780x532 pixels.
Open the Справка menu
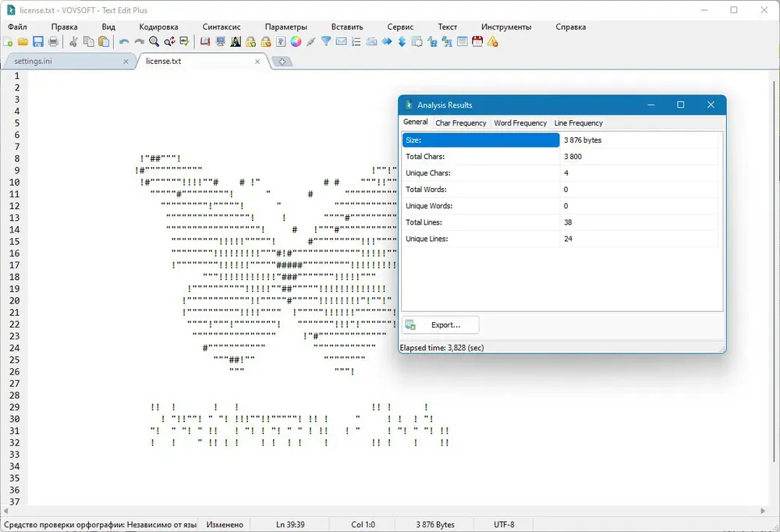(x=571, y=27)
